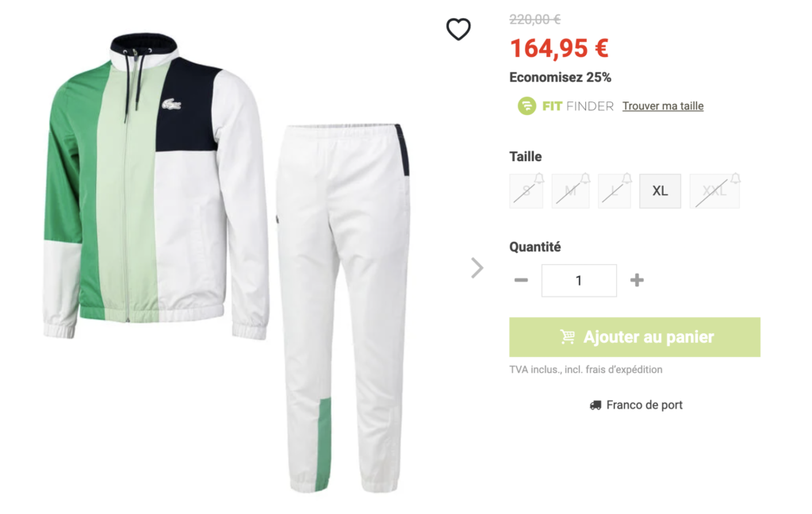Select crossed-out size XXL option

click(x=714, y=191)
